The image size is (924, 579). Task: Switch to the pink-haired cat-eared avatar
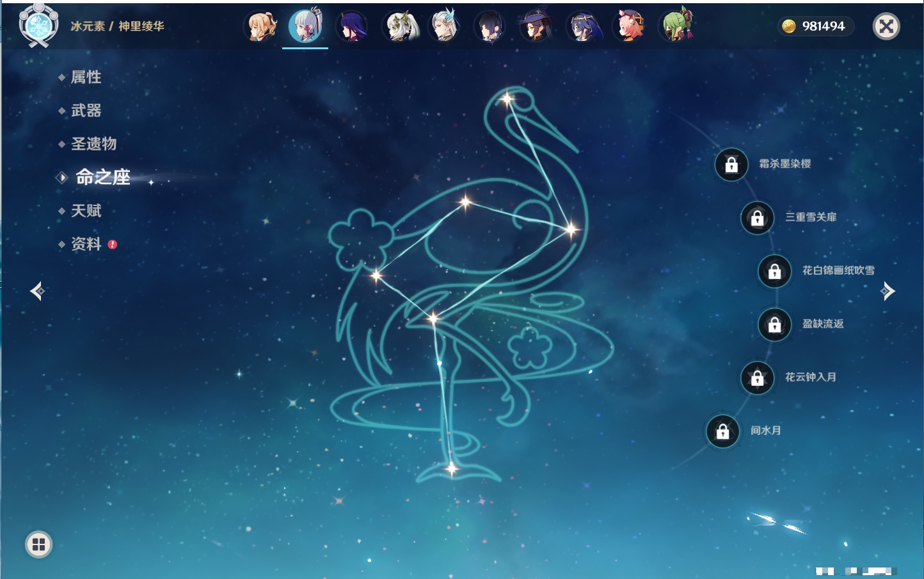click(x=629, y=26)
